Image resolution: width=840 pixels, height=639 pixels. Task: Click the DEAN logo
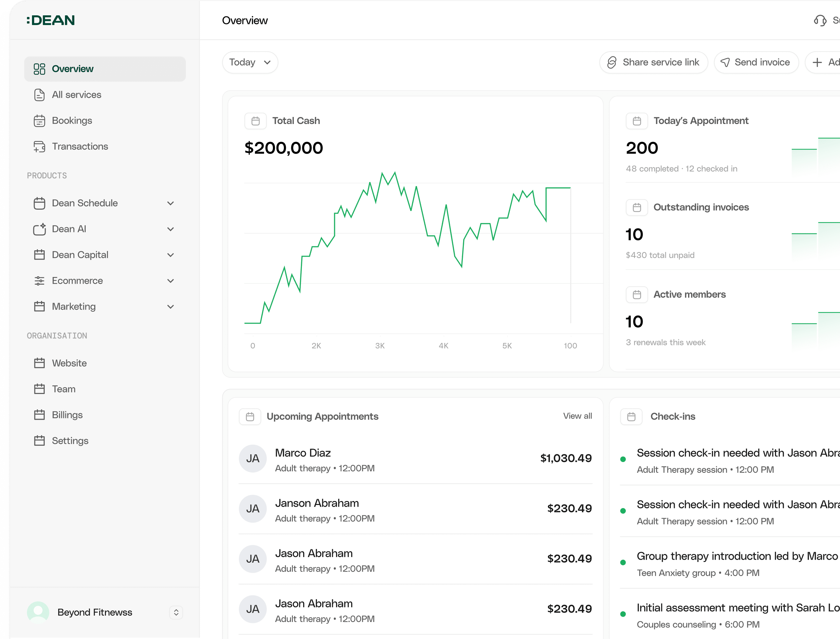[x=51, y=20]
